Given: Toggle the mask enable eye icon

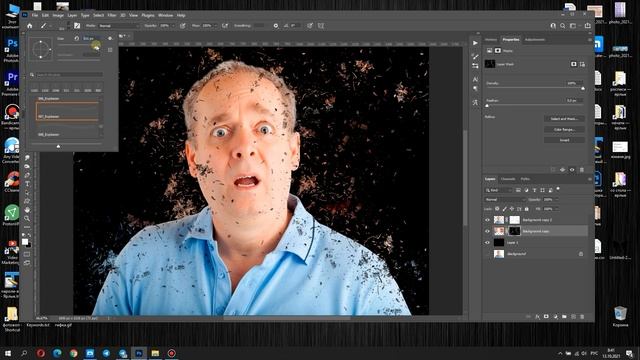Looking at the screenshot, I should tap(572, 170).
